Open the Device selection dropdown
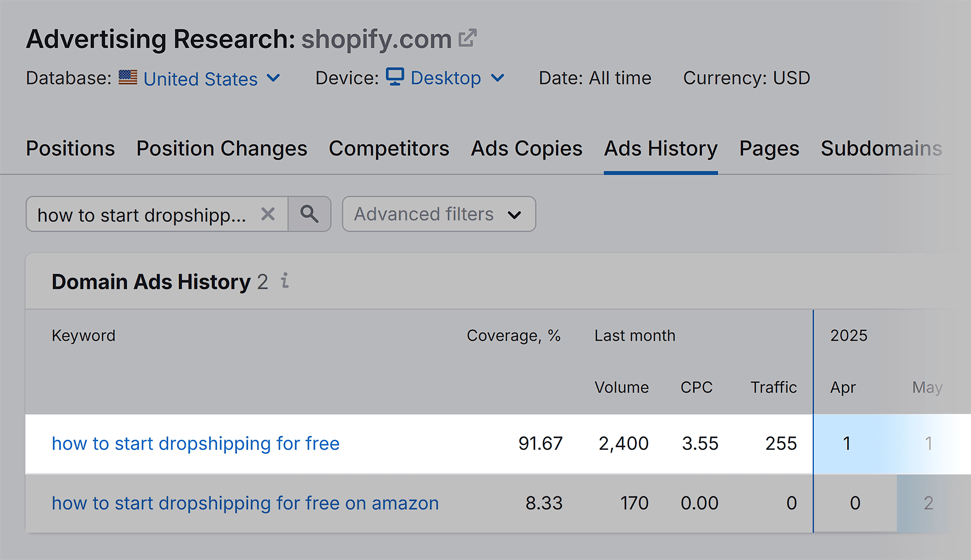This screenshot has height=560, width=971. click(498, 78)
